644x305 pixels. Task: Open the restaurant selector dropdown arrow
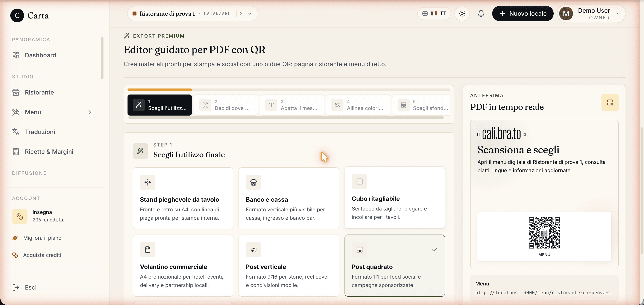pyautogui.click(x=249, y=14)
